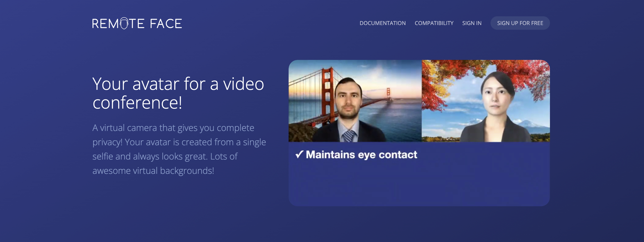The width and height of the screenshot is (644, 242).
Task: Click the Sign In link
Action: click(x=472, y=23)
